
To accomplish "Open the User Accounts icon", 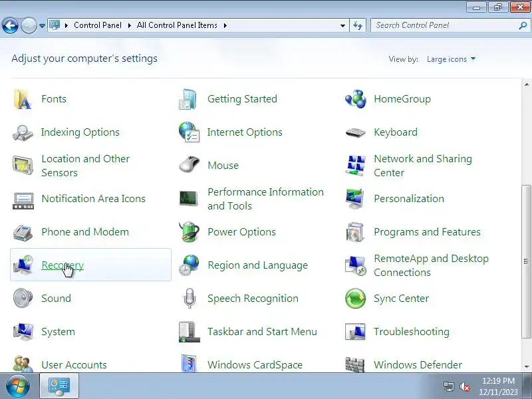I will pyautogui.click(x=23, y=364).
